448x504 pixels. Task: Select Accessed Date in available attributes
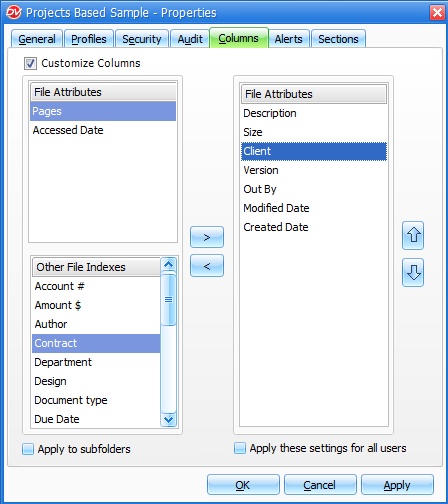point(103,130)
